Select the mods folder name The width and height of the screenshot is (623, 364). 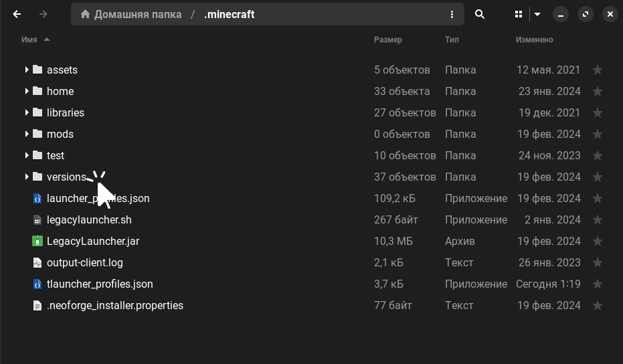pos(60,134)
